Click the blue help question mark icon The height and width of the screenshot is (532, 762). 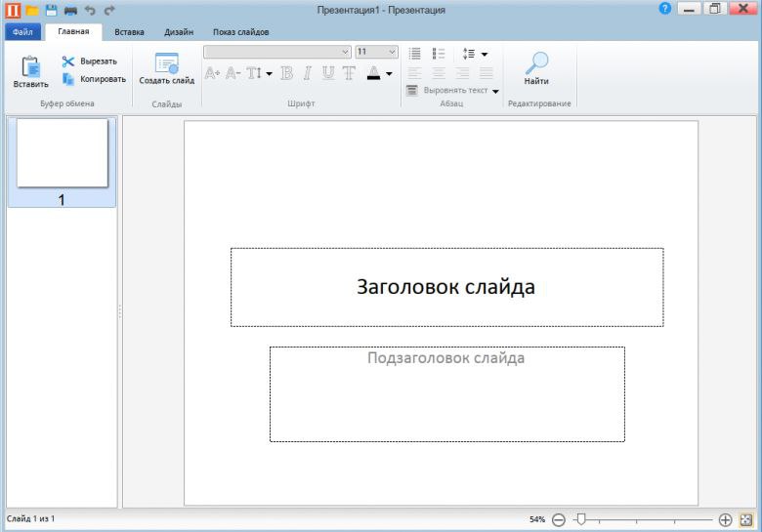click(x=665, y=8)
